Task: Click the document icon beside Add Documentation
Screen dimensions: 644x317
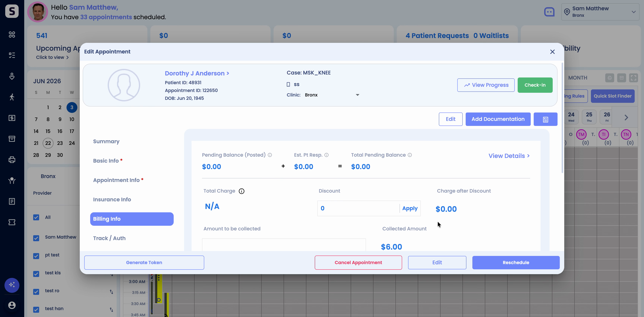Action: pos(545,119)
